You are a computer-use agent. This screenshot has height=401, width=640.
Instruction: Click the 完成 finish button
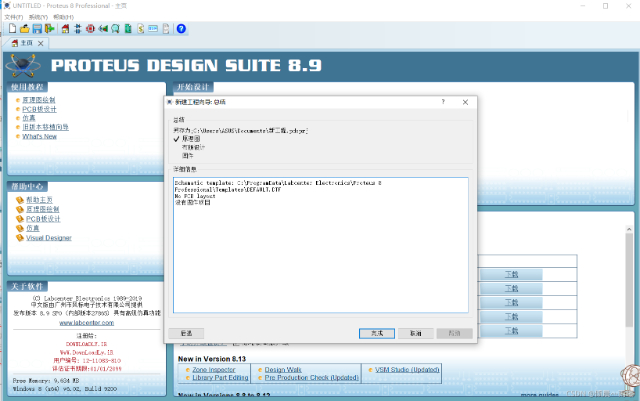point(377,334)
